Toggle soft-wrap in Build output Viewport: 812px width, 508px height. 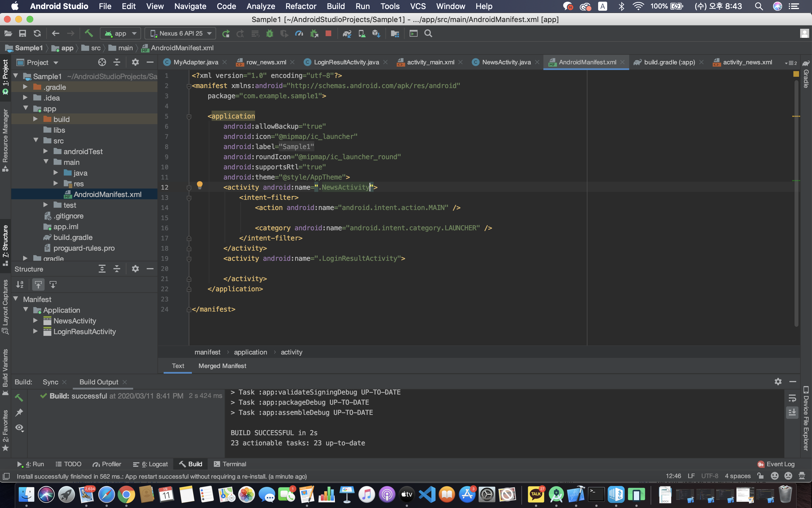792,398
